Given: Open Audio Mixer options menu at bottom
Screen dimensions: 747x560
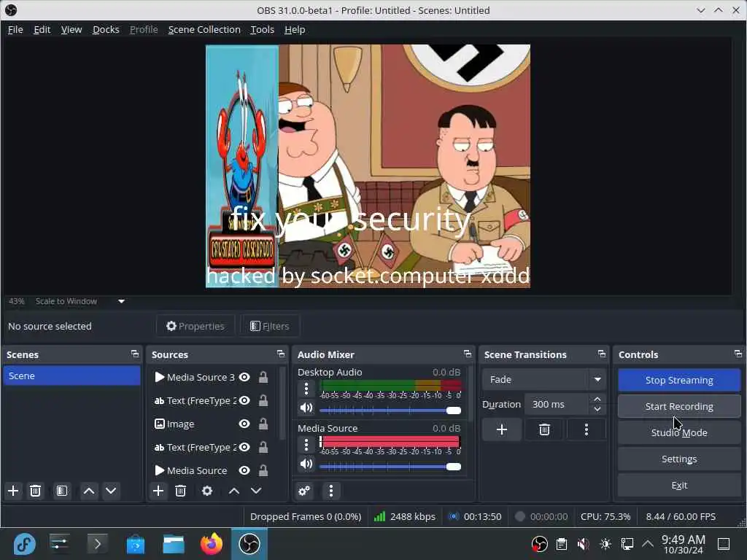Looking at the screenshot, I should pyautogui.click(x=331, y=491).
